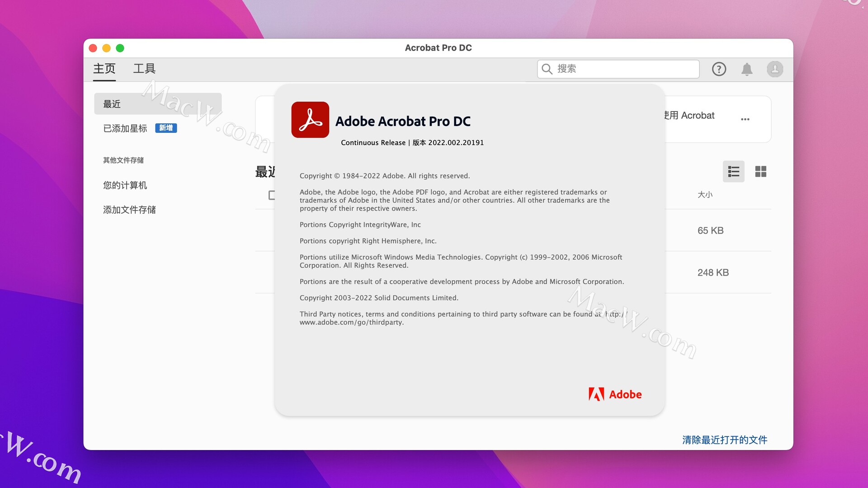Check the checkbox in the recent files header

click(272, 195)
